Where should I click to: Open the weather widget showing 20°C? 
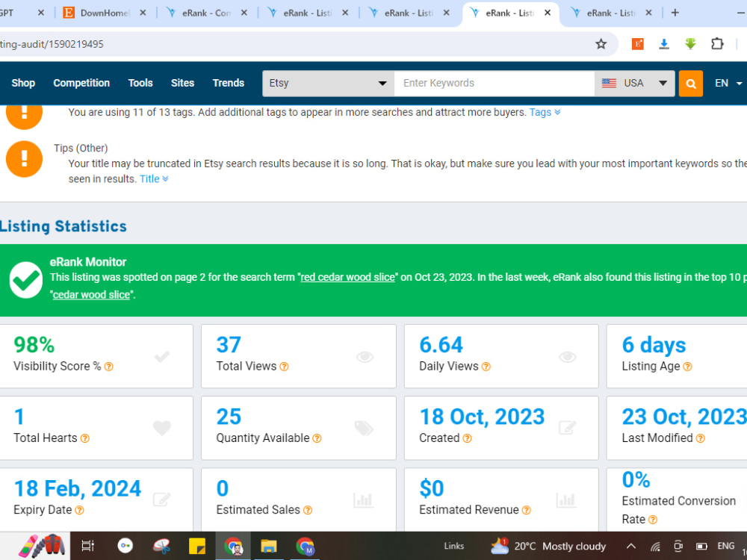[548, 547]
